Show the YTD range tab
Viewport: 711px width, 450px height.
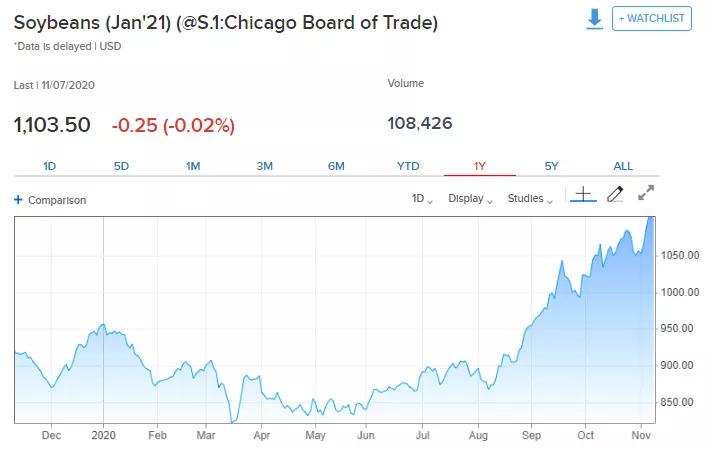[x=408, y=166]
